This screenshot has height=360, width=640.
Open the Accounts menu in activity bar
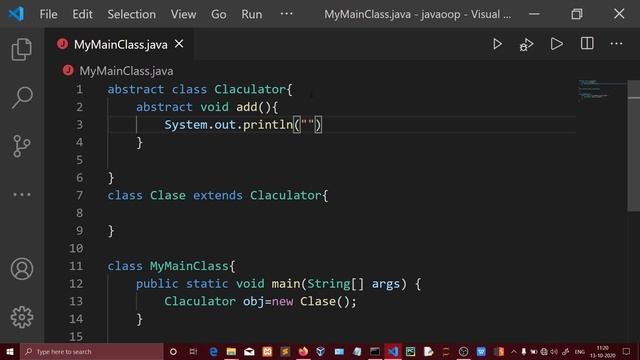[22, 269]
